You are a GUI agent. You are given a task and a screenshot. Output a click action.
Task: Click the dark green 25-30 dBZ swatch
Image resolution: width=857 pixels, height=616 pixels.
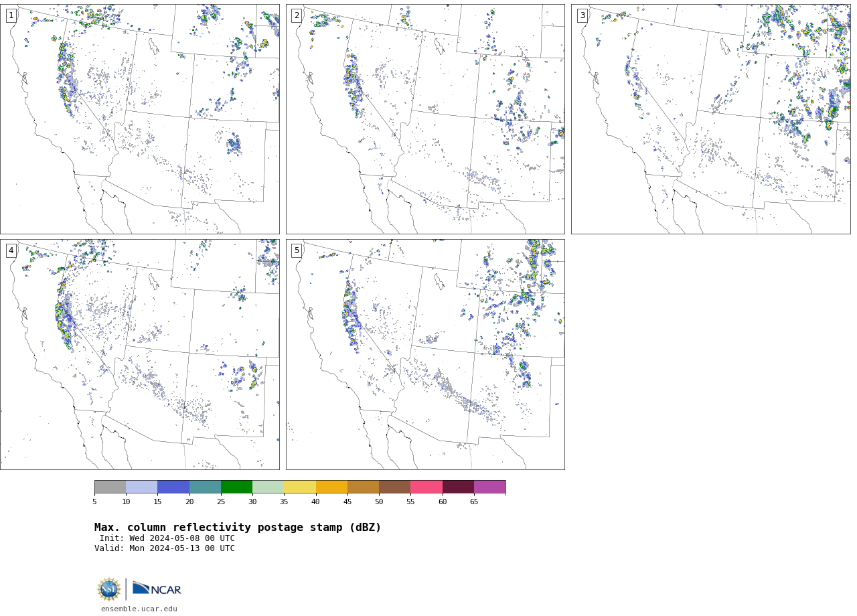236,487
